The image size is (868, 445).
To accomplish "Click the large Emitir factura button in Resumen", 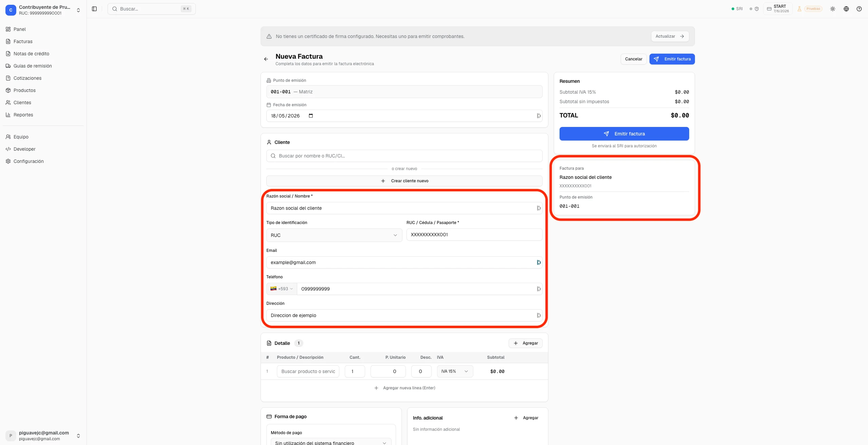I will coord(624,134).
